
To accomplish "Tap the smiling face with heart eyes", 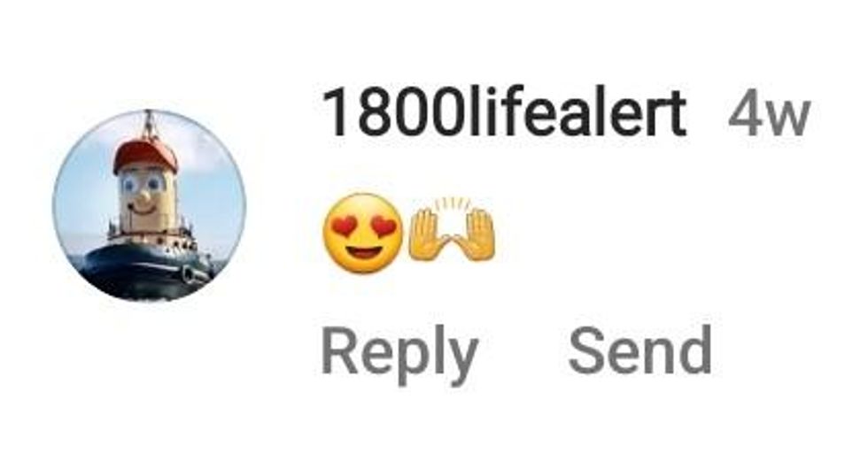I will point(363,233).
